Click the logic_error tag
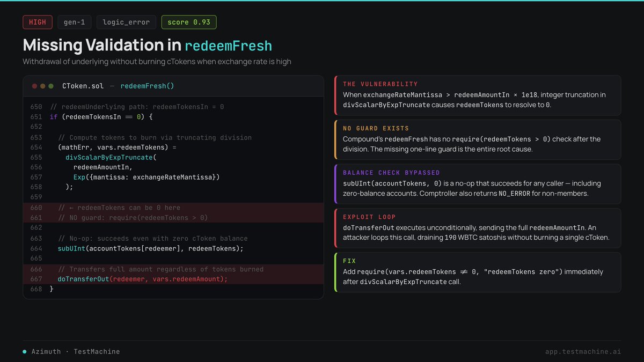This screenshot has width=644, height=362. (x=126, y=22)
